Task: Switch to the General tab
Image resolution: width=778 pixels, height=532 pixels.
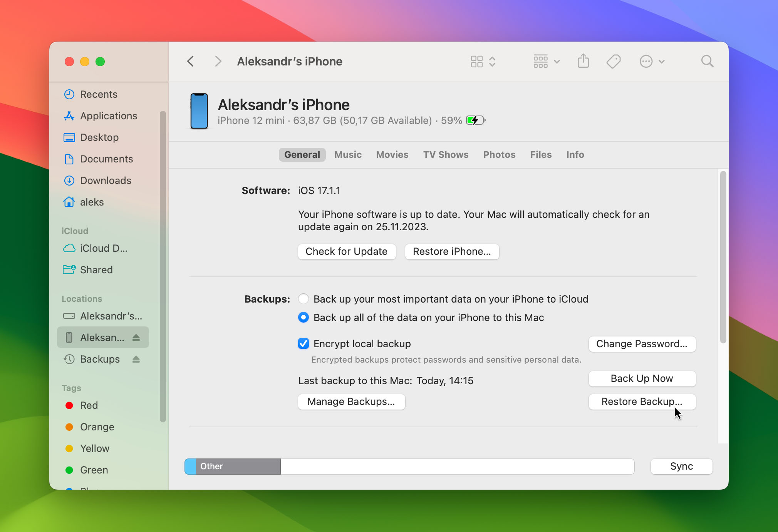Action: point(302,155)
